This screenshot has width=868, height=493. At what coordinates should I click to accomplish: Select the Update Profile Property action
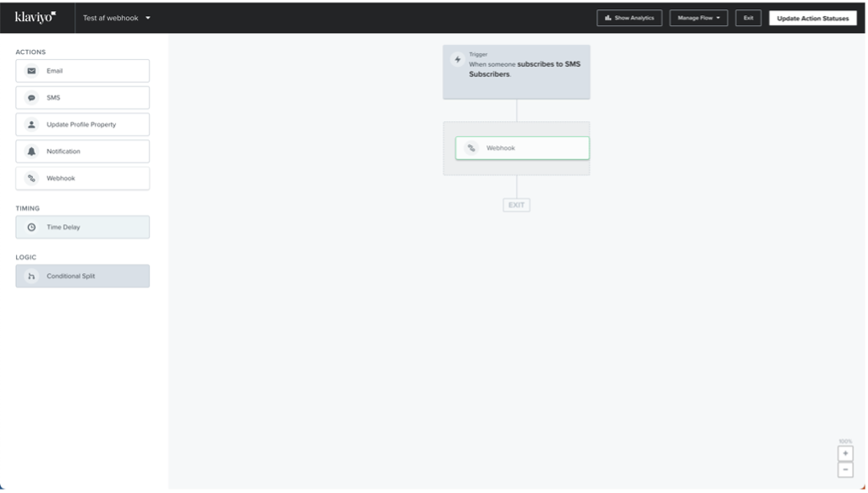click(82, 124)
